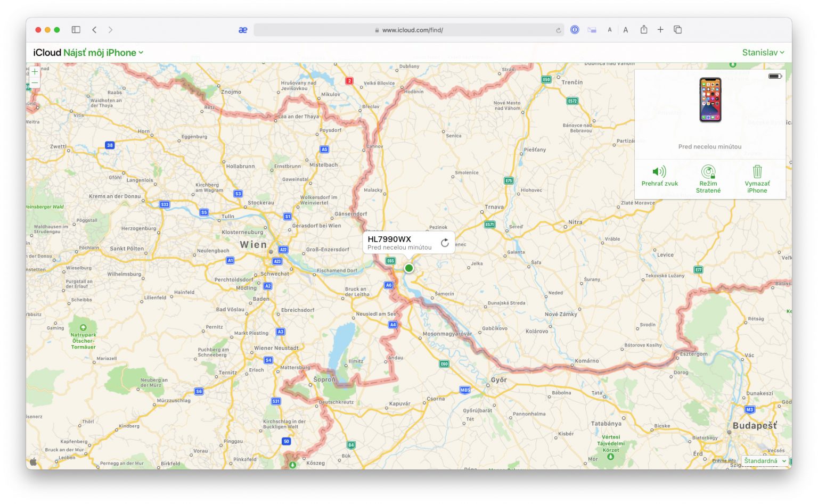Click the Mosonmagyaróvár label on map
The width and height of the screenshot is (818, 504).
click(447, 334)
